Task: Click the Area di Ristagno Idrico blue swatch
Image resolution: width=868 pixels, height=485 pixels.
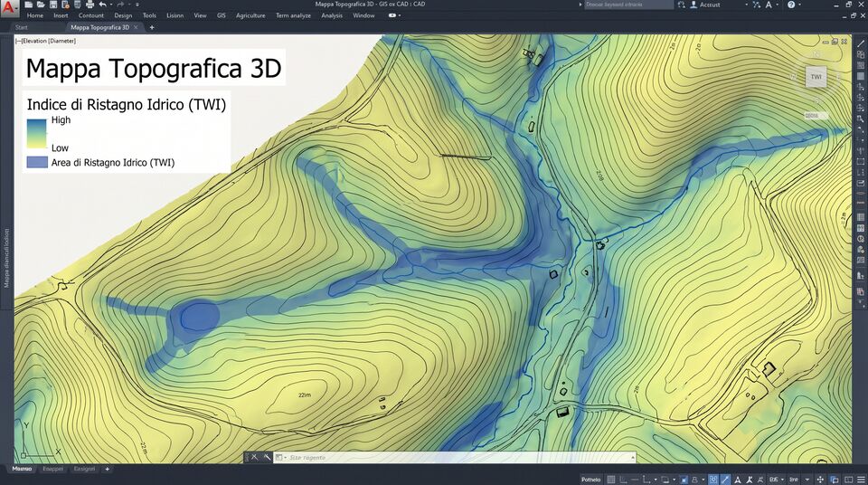Action: click(x=36, y=162)
